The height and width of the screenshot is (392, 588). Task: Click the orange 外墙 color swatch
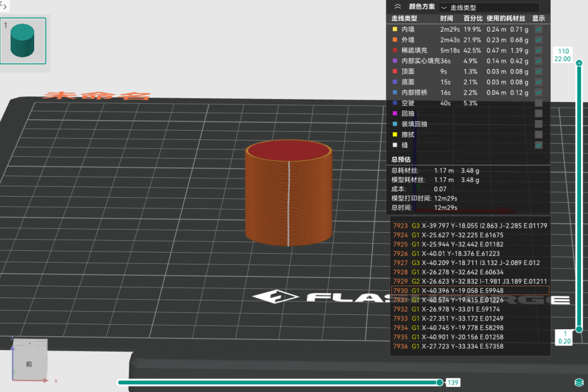[394, 40]
